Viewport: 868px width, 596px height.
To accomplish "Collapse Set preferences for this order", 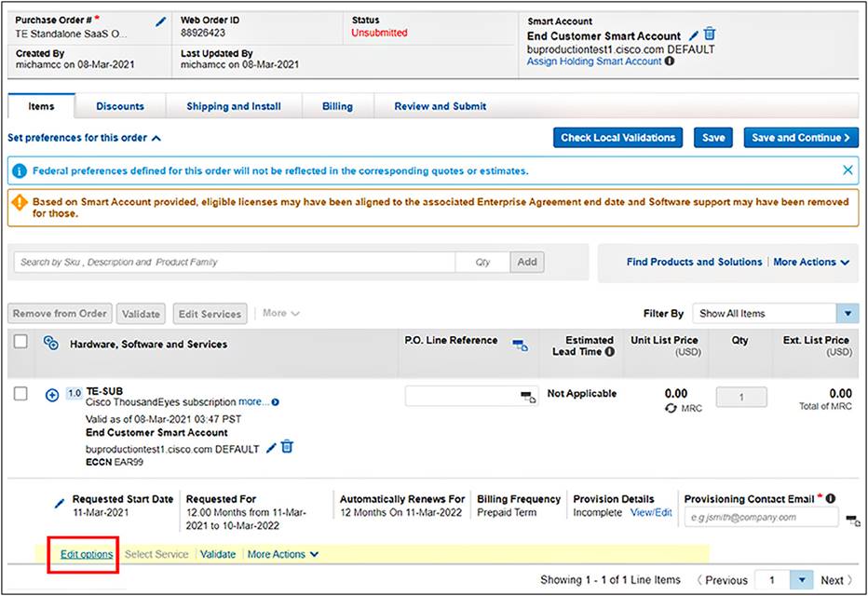I will pyautogui.click(x=84, y=138).
